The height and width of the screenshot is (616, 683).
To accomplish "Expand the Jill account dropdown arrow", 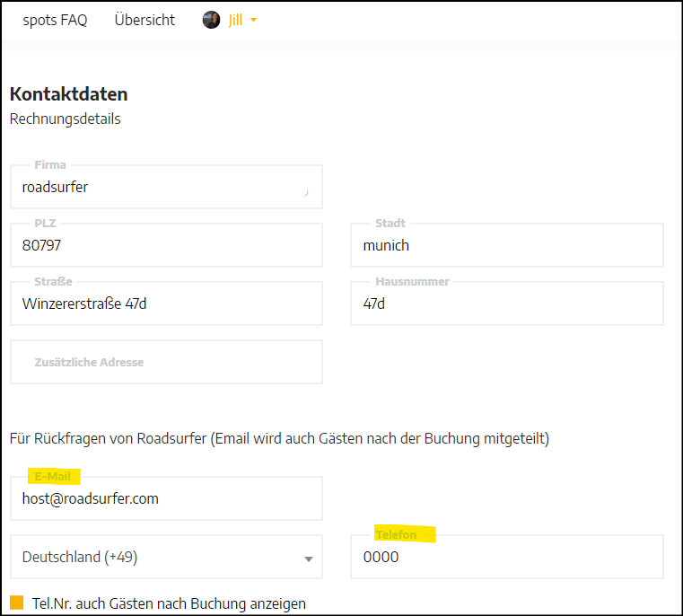I will coord(253,20).
